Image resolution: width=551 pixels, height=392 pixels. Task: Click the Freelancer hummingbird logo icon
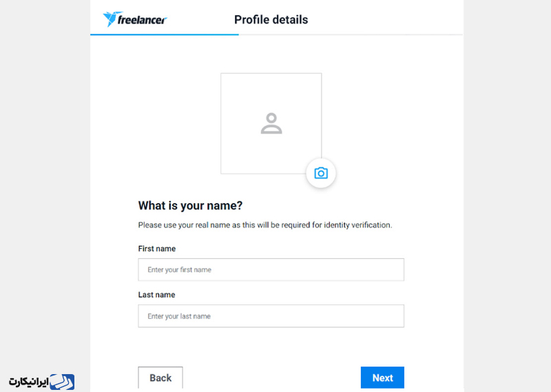point(112,19)
